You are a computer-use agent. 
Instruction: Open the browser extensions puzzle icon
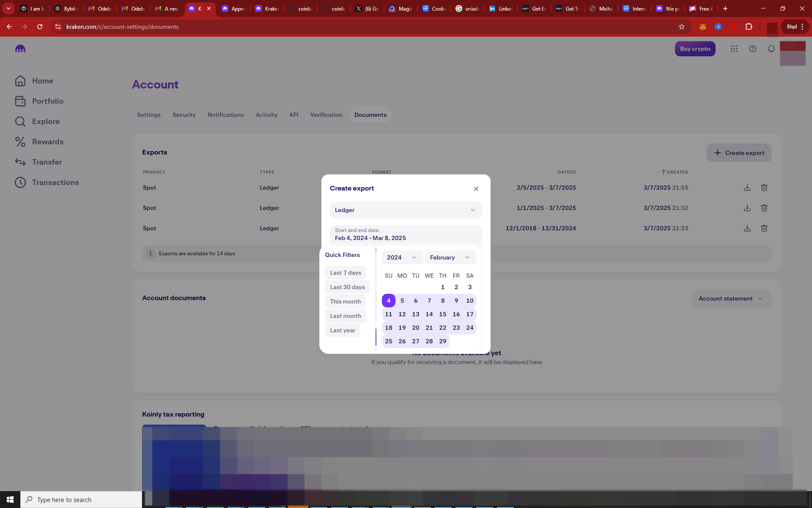(x=749, y=27)
